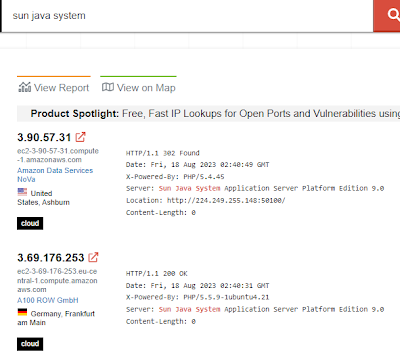Screen dimensions: 400x361
Task: Click the Date line ending 02:40:49 GMT
Action: tap(198, 165)
